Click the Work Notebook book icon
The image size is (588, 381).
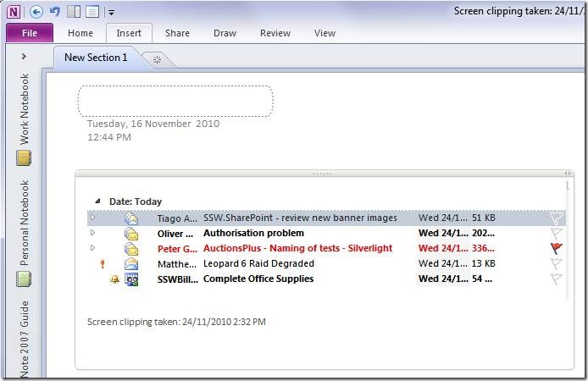24,157
